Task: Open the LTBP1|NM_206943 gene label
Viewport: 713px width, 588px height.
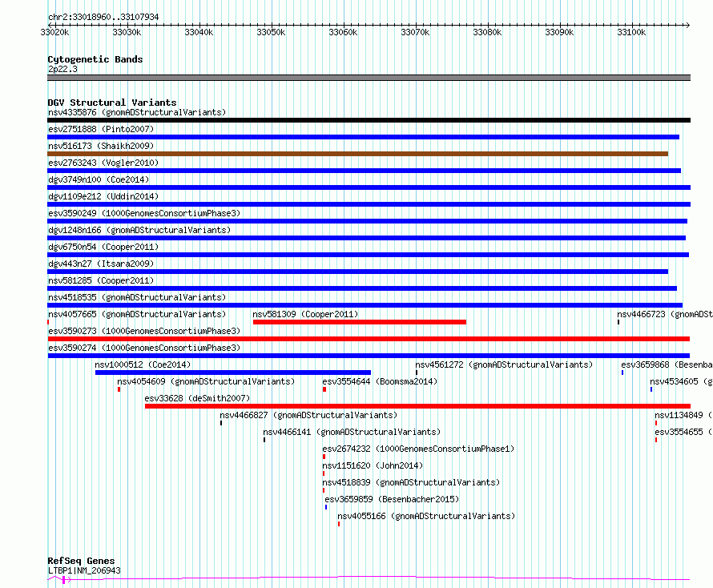Action: [x=84, y=570]
